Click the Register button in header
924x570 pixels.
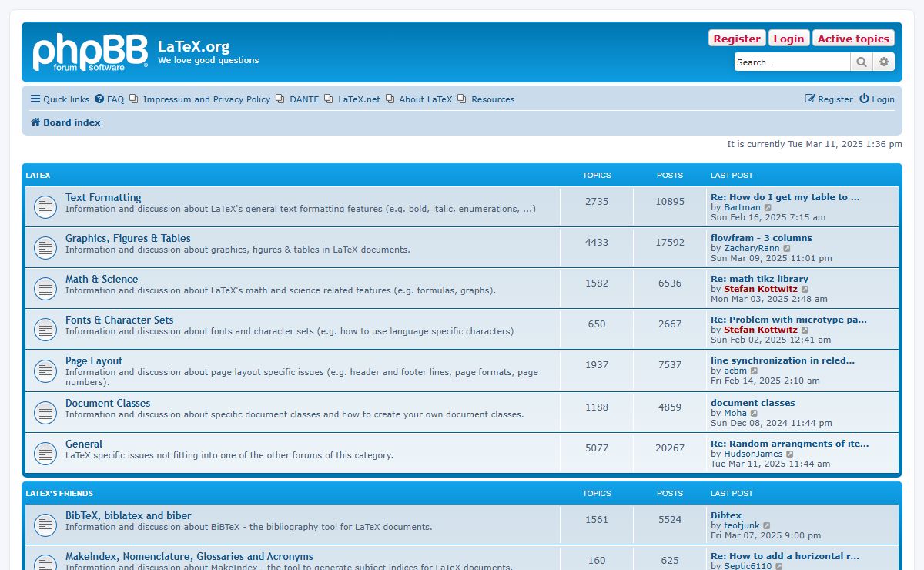point(737,39)
